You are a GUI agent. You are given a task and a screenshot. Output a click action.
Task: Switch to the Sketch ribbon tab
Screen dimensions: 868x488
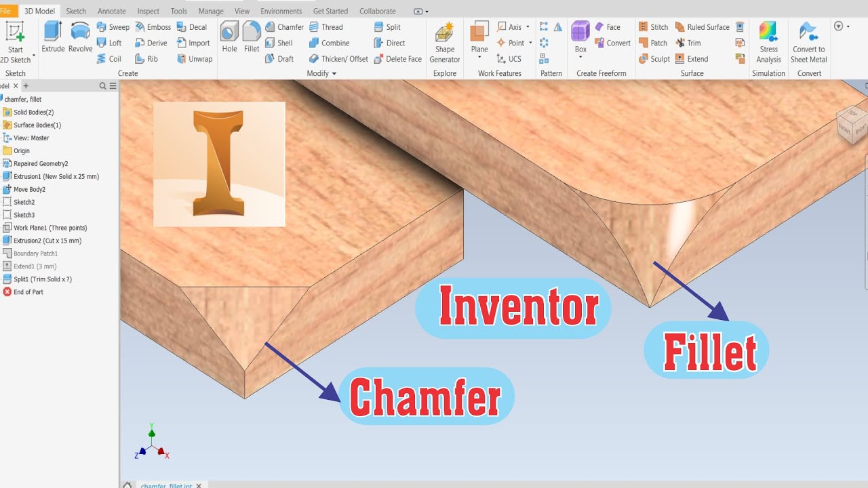tap(76, 11)
